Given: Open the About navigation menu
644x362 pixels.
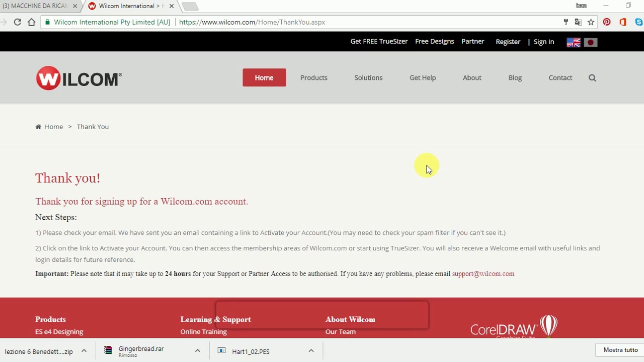Looking at the screenshot, I should (x=472, y=77).
